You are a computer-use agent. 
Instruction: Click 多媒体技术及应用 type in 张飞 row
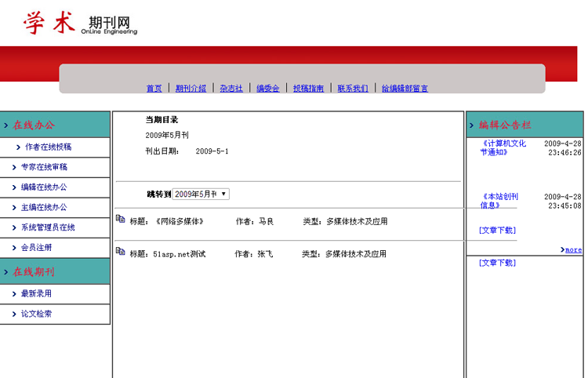[355, 254]
